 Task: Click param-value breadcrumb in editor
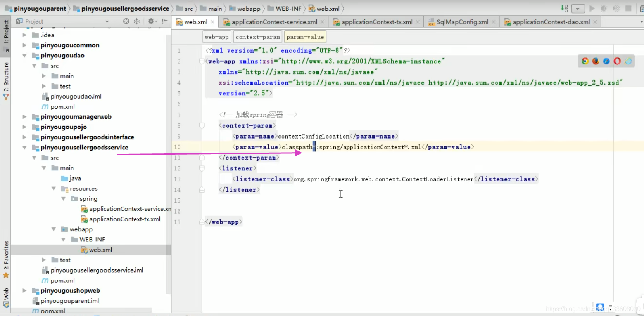305,37
